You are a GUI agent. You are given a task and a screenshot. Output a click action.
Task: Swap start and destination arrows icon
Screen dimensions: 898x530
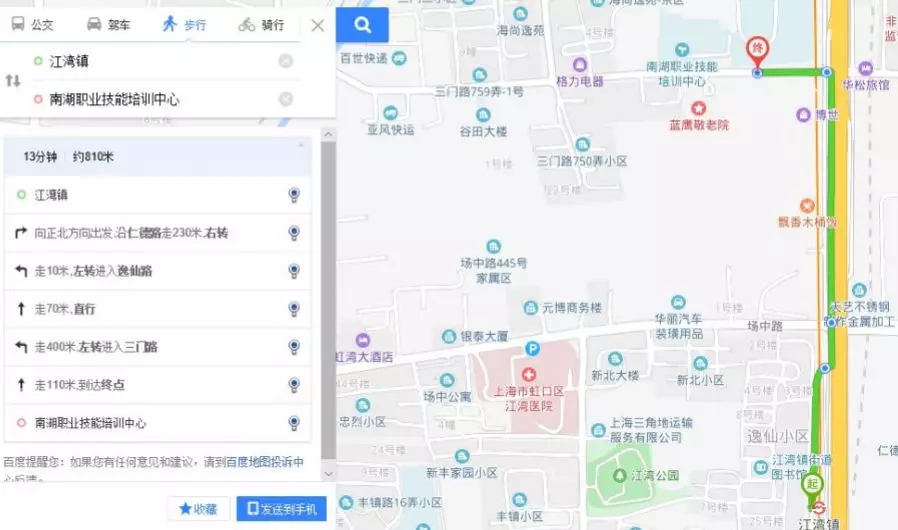[13, 80]
